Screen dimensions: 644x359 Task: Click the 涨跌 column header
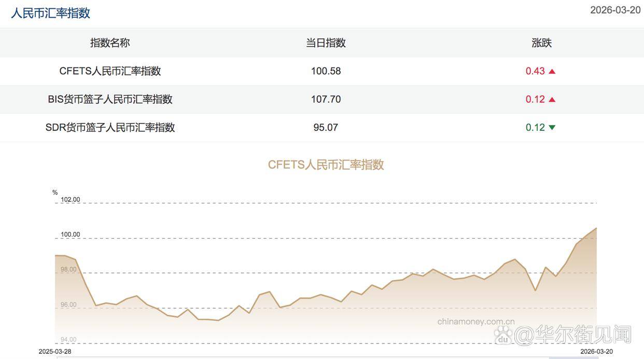click(x=541, y=43)
